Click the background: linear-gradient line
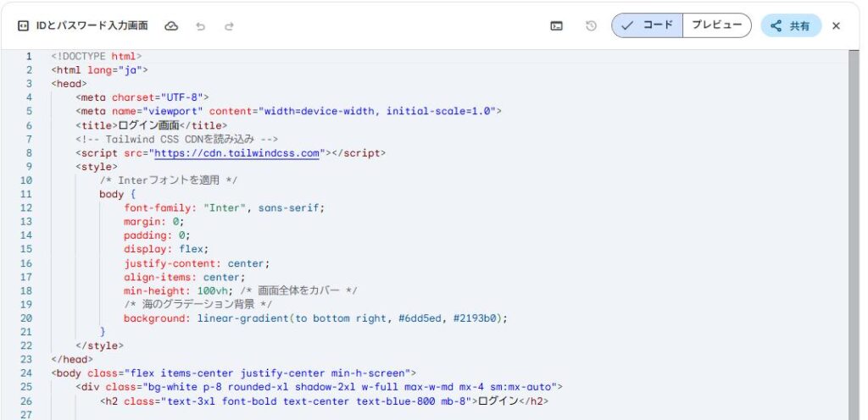868x420 pixels. click(315, 318)
